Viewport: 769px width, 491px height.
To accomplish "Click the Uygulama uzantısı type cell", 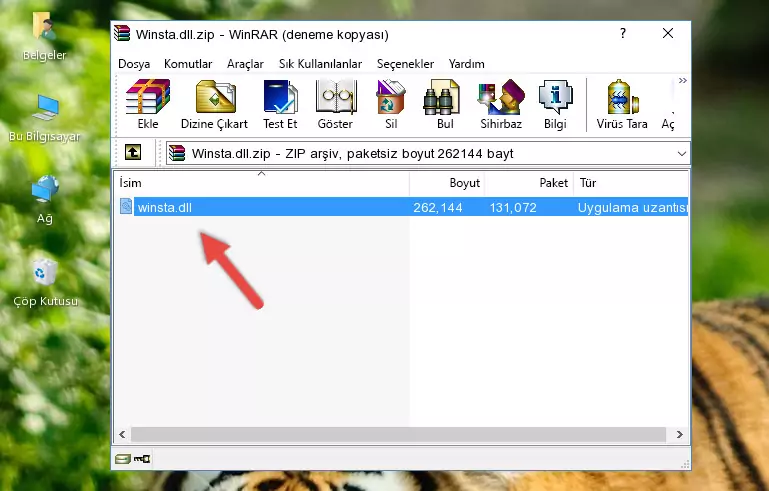I will point(632,208).
